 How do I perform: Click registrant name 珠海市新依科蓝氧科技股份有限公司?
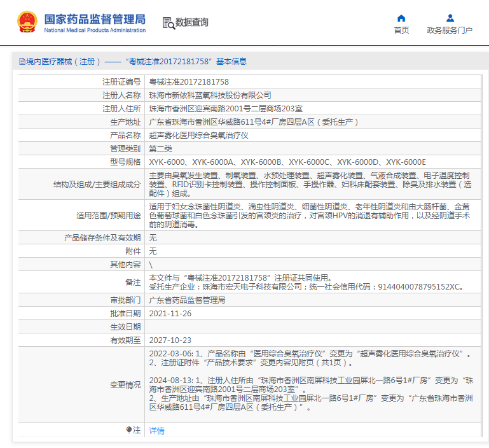click(x=210, y=95)
